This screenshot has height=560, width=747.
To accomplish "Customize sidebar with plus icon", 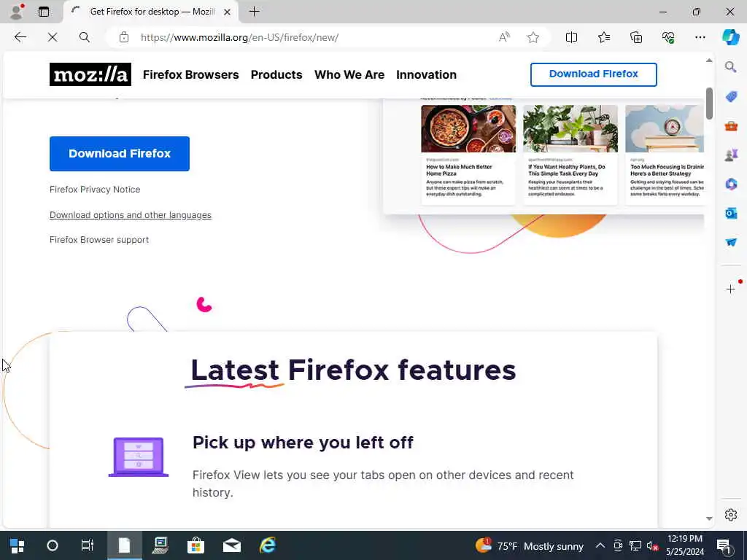I will pyautogui.click(x=731, y=289).
